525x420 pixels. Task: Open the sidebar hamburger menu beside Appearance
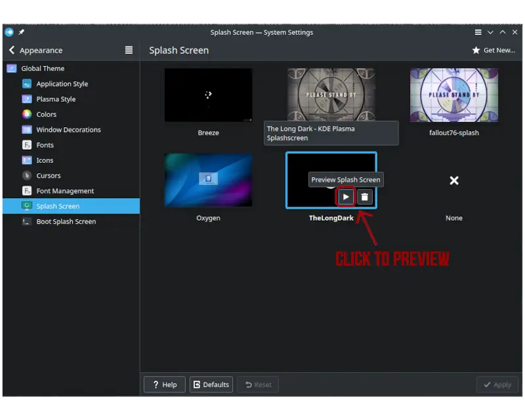click(129, 51)
